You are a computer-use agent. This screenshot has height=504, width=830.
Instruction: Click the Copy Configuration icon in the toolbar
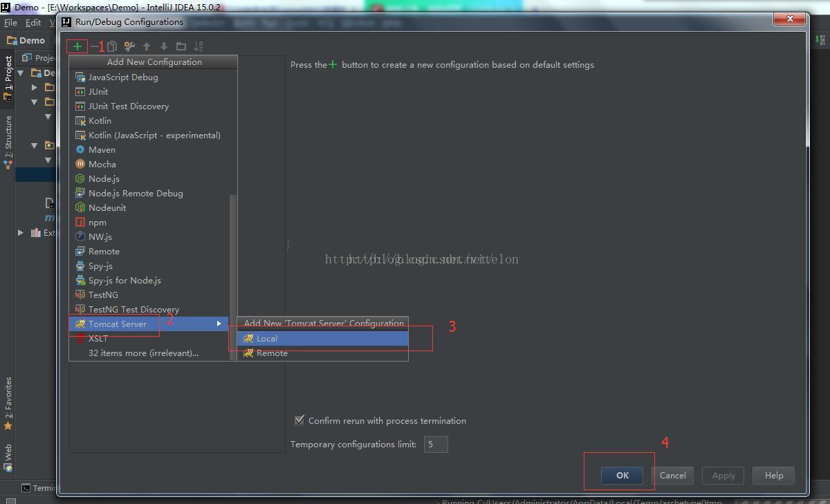point(112,46)
